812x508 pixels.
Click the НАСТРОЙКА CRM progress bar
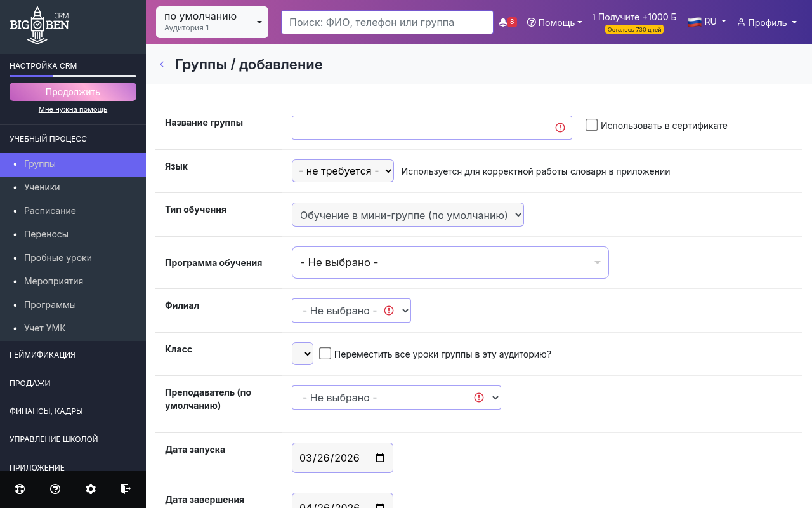[72, 76]
